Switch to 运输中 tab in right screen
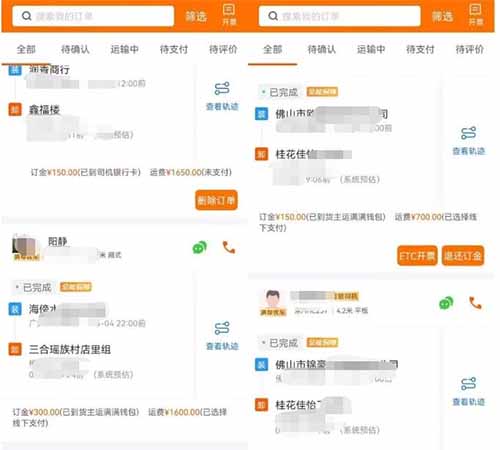Image resolution: width=500 pixels, height=450 pixels. [371, 50]
